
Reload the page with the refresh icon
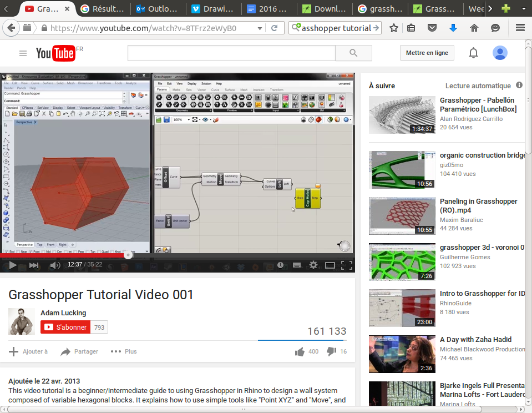click(x=275, y=28)
